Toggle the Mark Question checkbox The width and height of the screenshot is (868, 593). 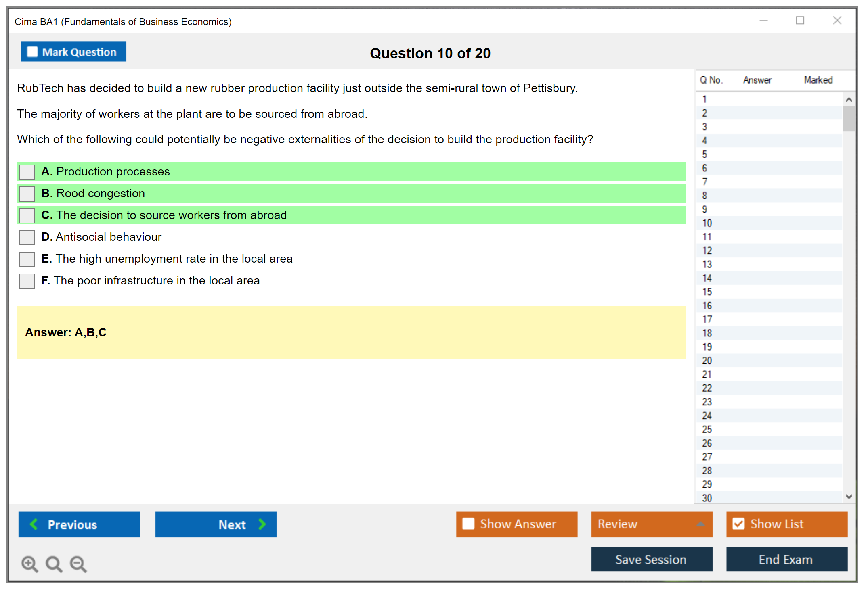point(32,52)
